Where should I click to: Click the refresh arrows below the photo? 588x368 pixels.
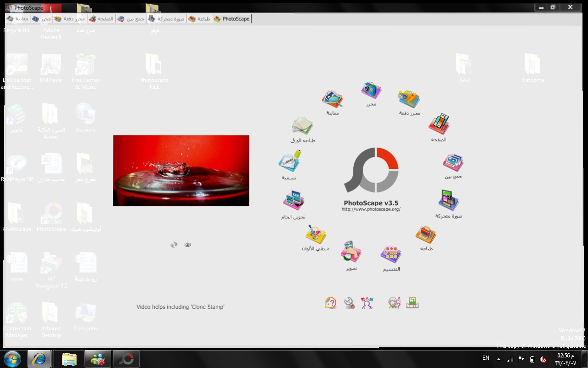pyautogui.click(x=174, y=245)
